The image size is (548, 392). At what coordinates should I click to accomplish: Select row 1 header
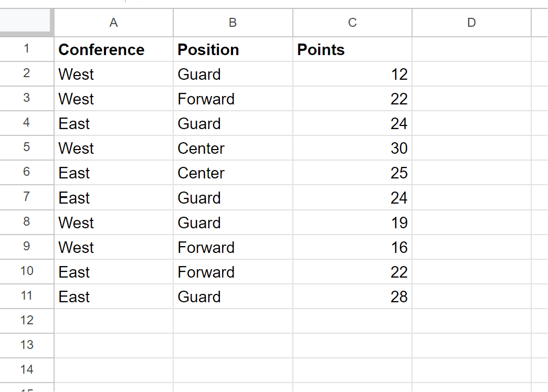(x=26, y=49)
